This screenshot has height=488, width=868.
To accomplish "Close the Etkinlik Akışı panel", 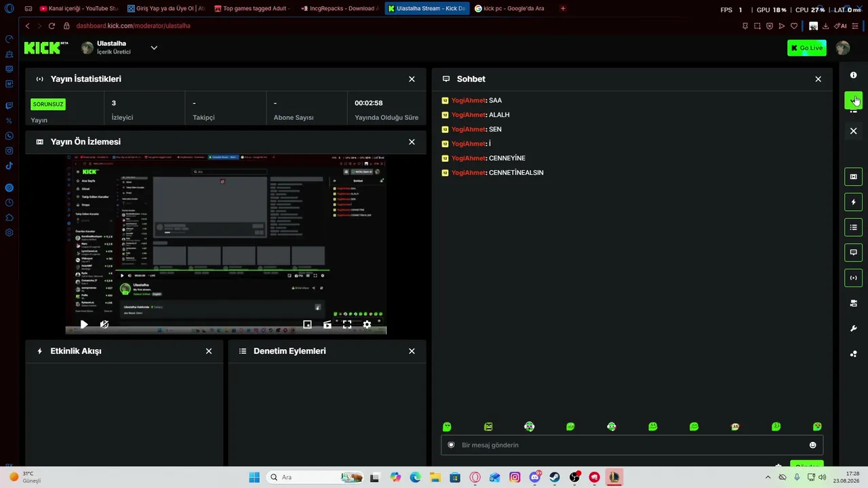I will (x=209, y=351).
